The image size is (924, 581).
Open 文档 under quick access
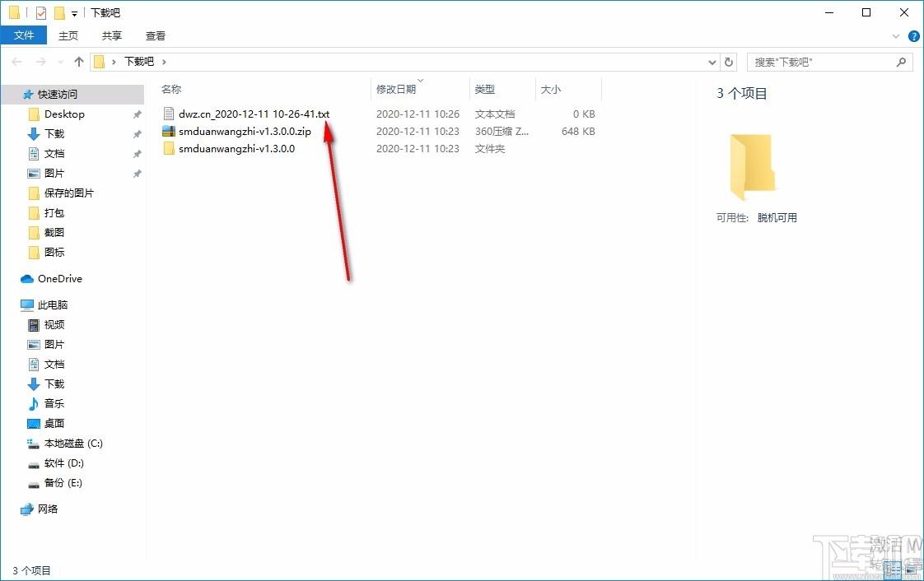[54, 154]
